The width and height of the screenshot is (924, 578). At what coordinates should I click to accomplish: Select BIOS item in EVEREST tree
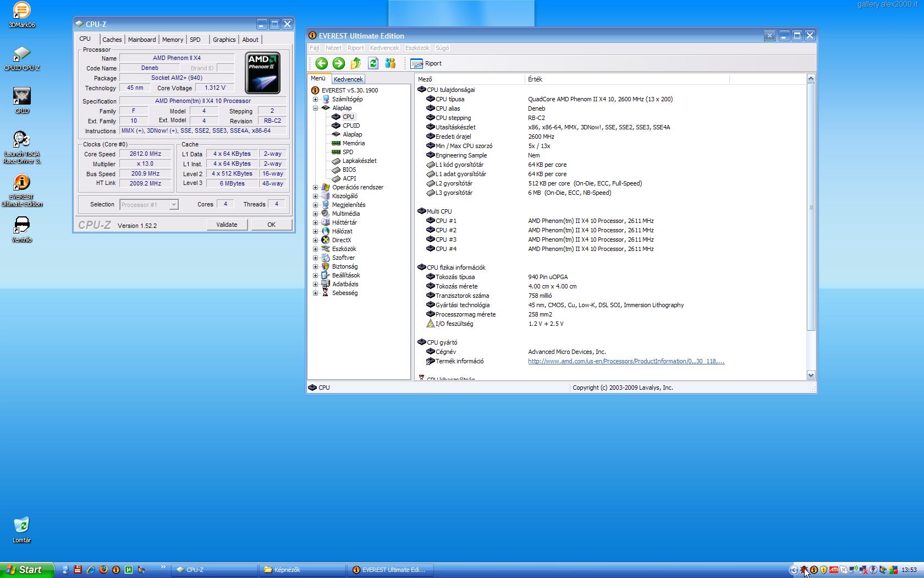coord(349,170)
